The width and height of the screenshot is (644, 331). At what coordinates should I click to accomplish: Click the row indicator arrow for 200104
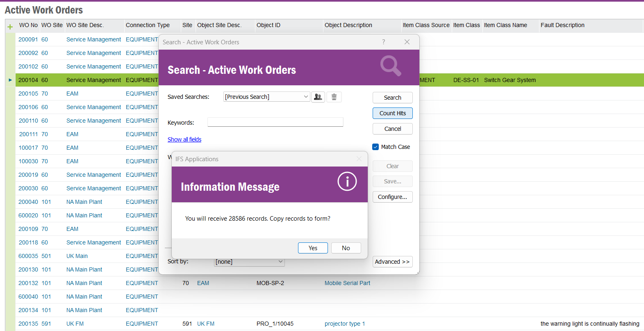(x=10, y=80)
